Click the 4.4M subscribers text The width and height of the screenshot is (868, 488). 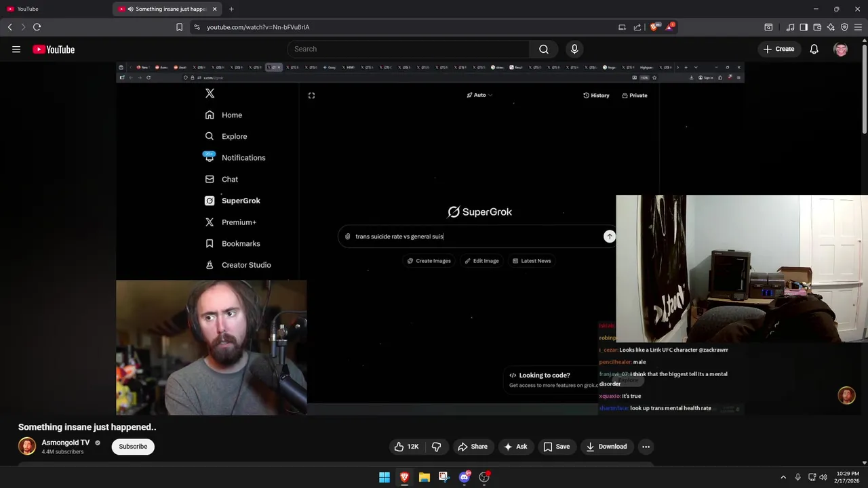click(x=62, y=452)
